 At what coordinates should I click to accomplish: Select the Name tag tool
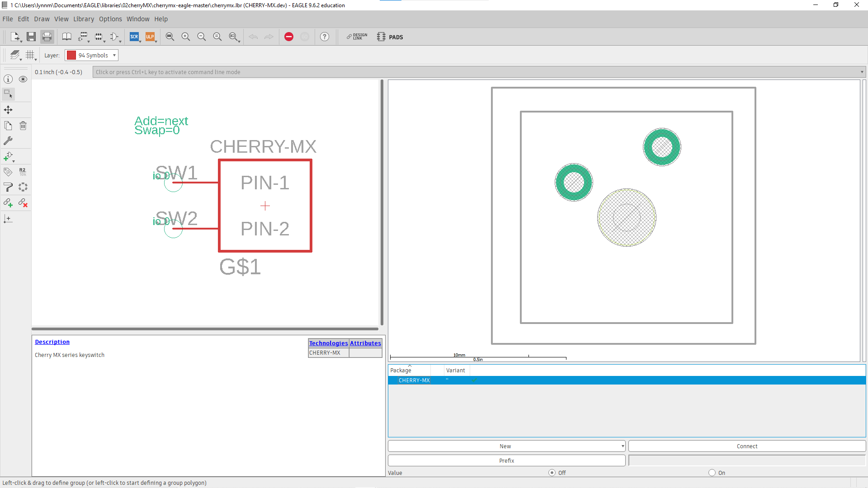coord(8,172)
